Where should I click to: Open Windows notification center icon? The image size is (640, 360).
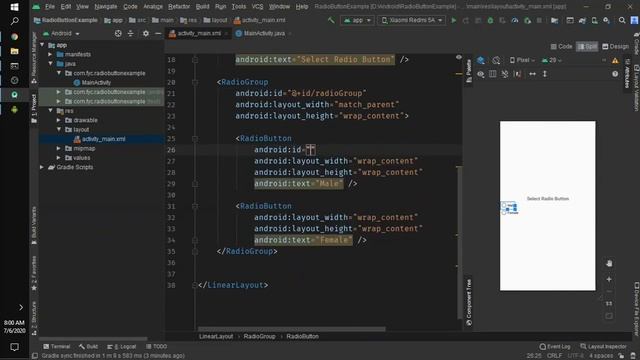[14, 347]
